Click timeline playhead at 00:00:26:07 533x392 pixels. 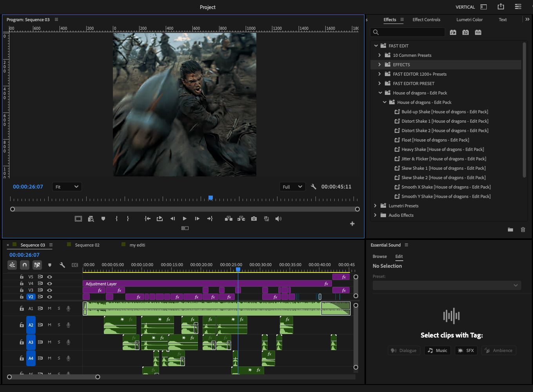click(238, 269)
